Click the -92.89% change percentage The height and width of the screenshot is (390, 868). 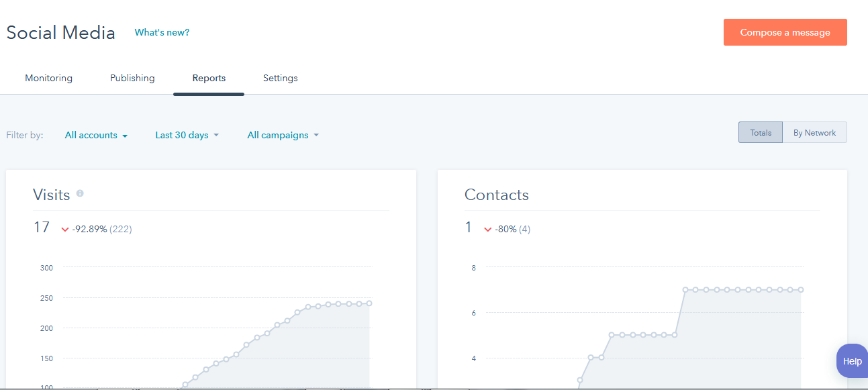89,230
